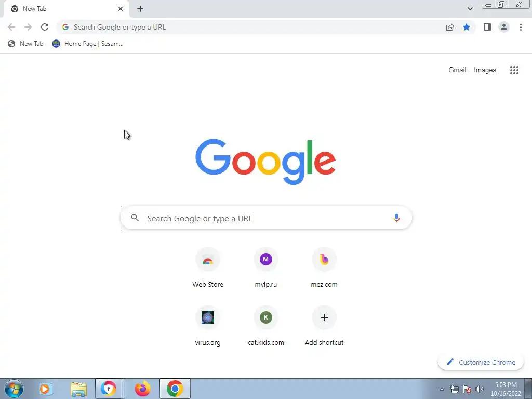Click the forward navigation arrow

pyautogui.click(x=28, y=27)
